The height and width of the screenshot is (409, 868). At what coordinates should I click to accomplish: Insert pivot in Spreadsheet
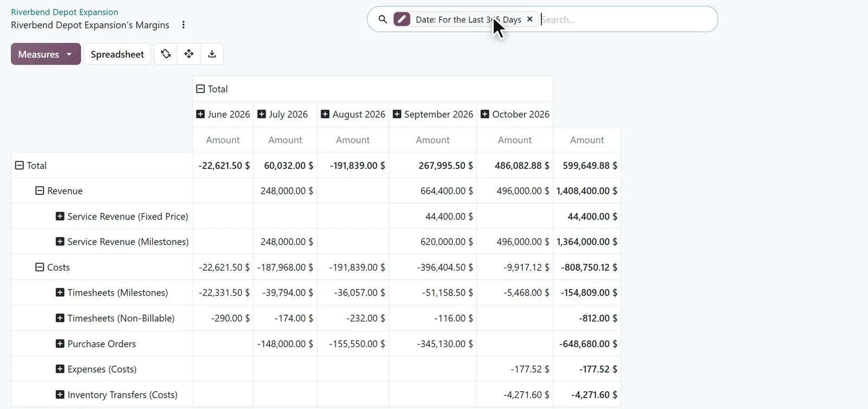coord(117,54)
